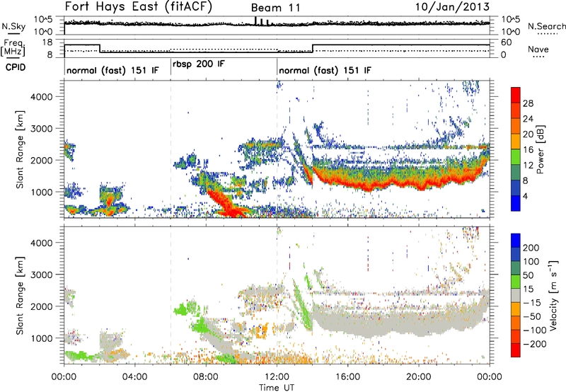This screenshot has width=566, height=392.
Task: Click the '60' Nave axis label
Action: click(507, 42)
